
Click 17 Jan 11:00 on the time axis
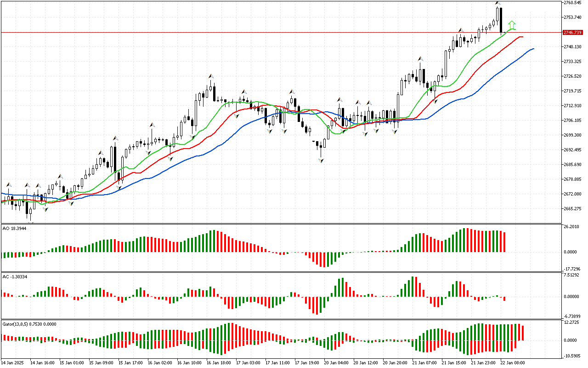[277, 363]
